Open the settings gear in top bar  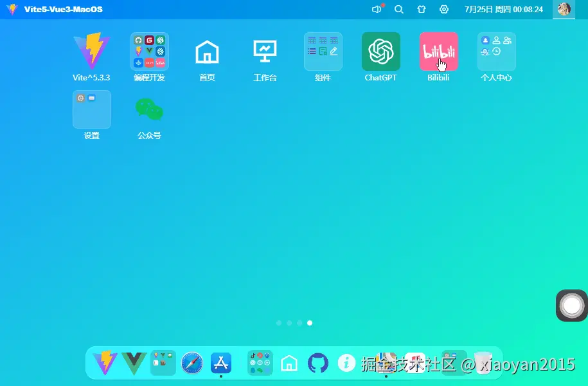pyautogui.click(x=444, y=10)
